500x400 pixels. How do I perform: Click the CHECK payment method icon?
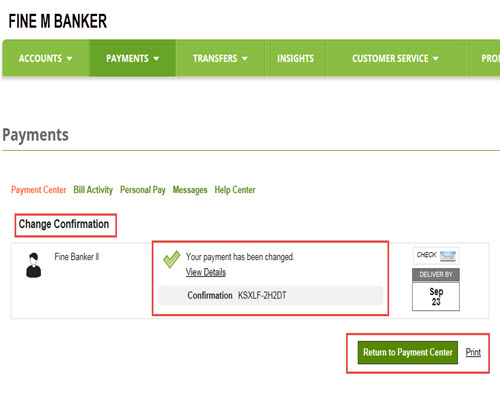click(x=436, y=256)
